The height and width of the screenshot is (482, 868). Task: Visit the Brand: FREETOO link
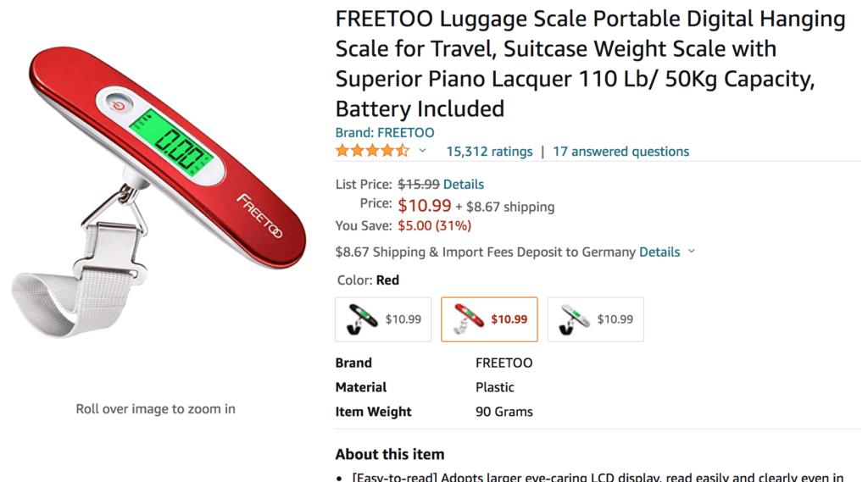(385, 132)
